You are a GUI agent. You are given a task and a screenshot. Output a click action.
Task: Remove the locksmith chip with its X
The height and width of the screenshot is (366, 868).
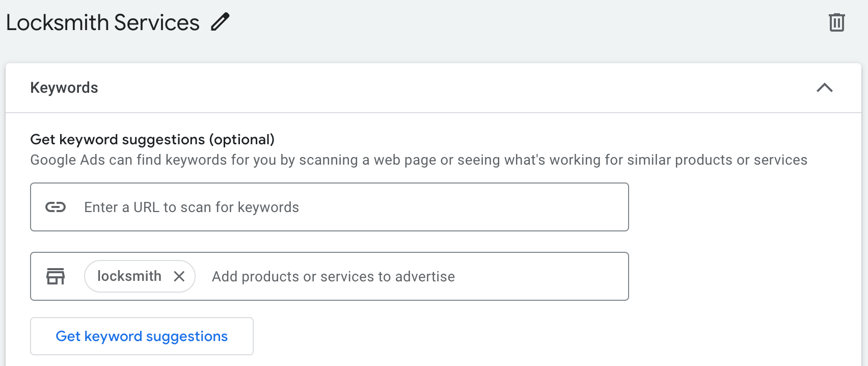point(179,276)
